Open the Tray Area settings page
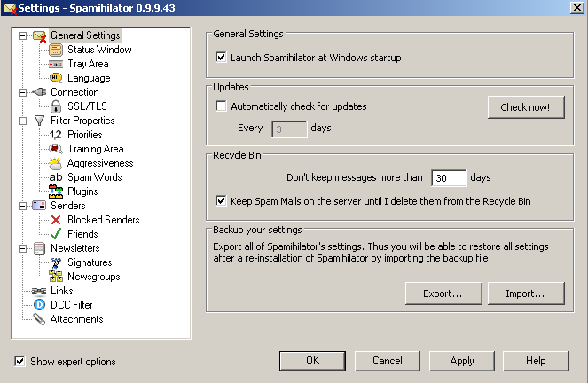Image resolution: width=588 pixels, height=383 pixels. click(x=88, y=64)
